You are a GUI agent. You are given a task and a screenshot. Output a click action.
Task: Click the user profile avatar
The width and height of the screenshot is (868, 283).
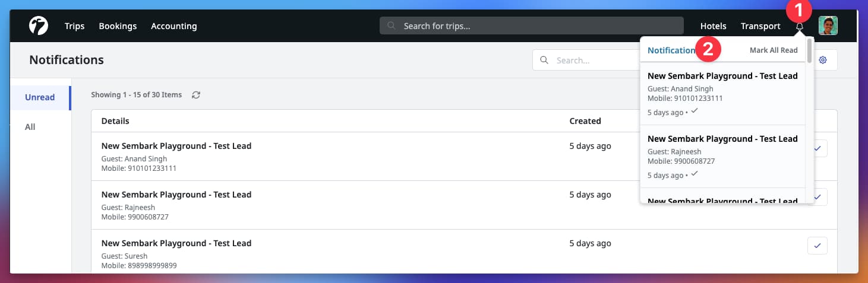click(x=828, y=26)
